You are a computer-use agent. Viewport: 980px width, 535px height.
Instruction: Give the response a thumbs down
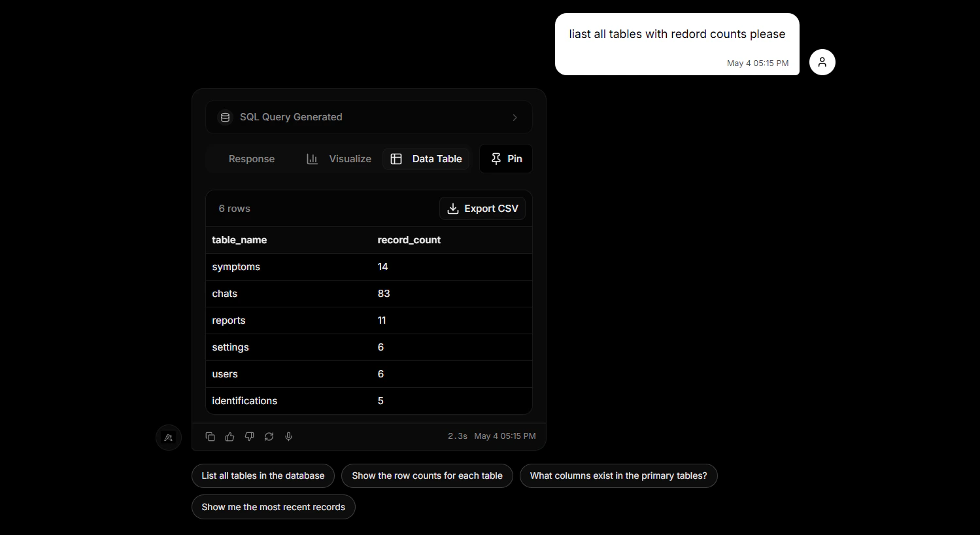[249, 436]
